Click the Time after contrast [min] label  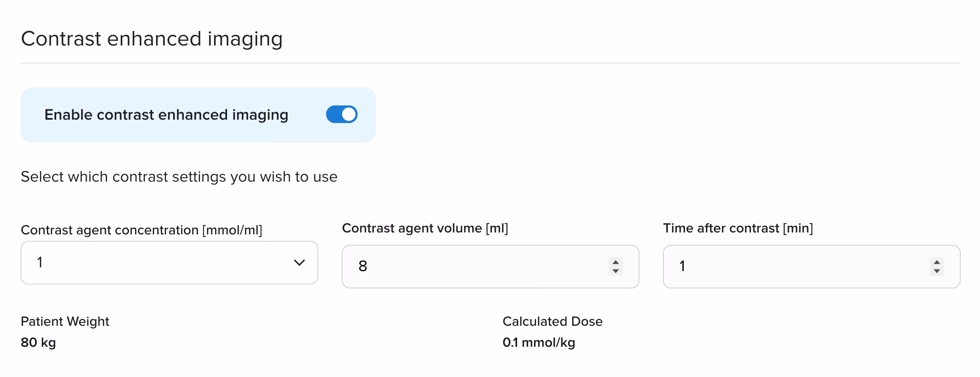click(x=738, y=228)
